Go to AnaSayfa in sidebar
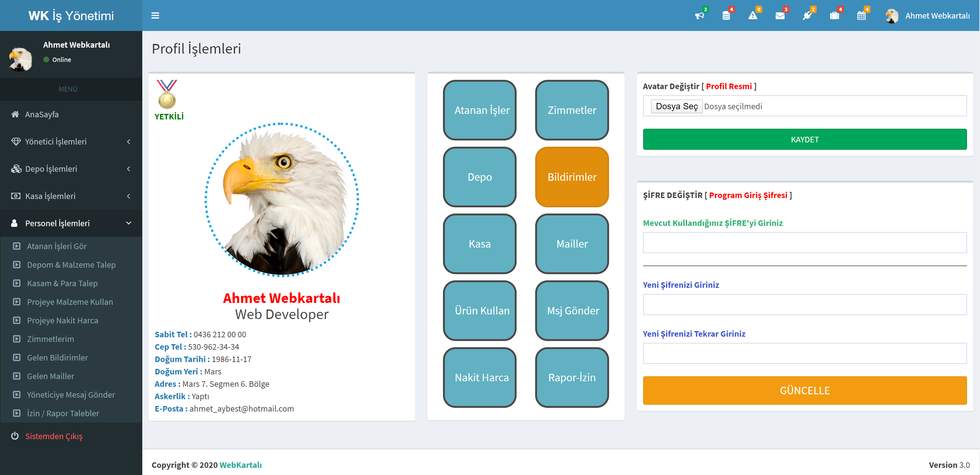 (x=42, y=114)
